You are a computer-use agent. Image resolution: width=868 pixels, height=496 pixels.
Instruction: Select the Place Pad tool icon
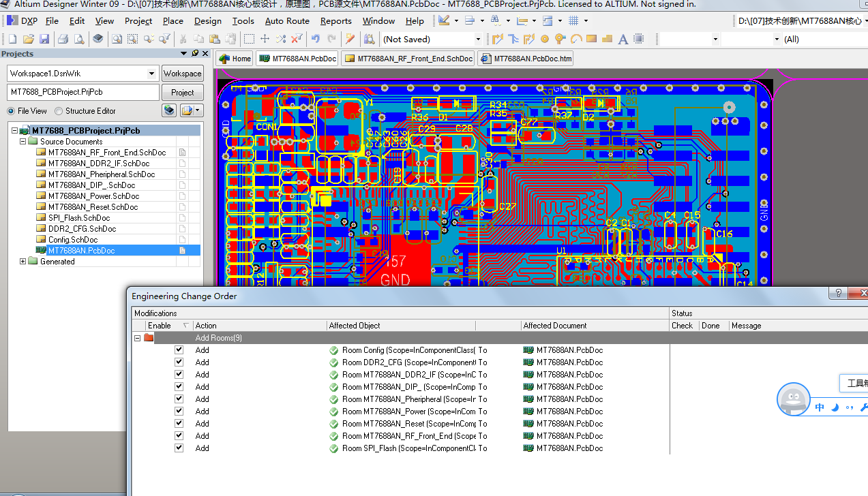point(545,39)
